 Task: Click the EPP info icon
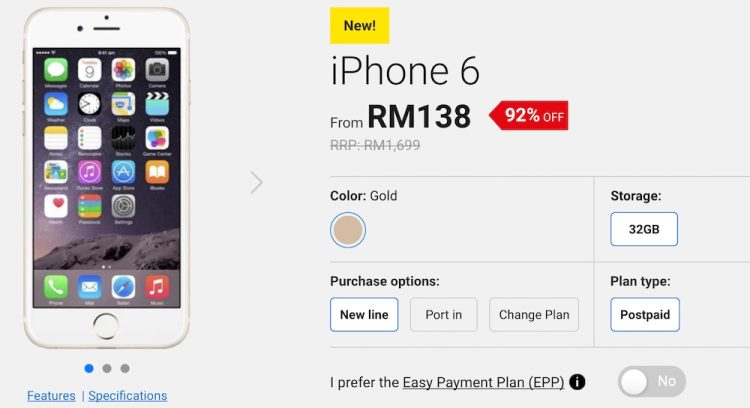click(577, 382)
